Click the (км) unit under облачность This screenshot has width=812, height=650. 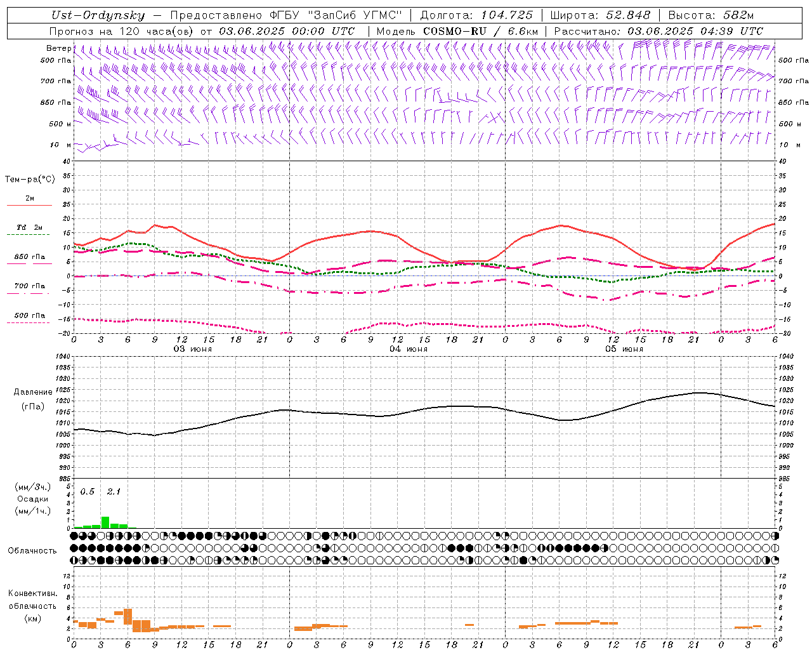coord(32,618)
